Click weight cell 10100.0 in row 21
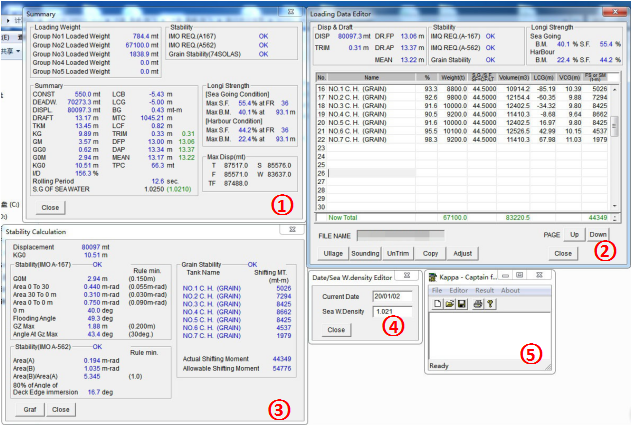This screenshot has height=426, width=632. click(455, 131)
